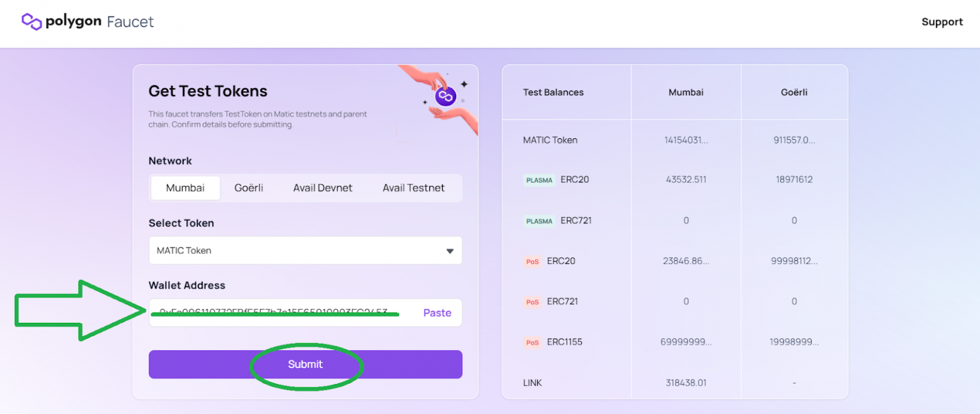Viewport: 980px width, 414px height.
Task: Click the Submit button
Action: click(305, 364)
